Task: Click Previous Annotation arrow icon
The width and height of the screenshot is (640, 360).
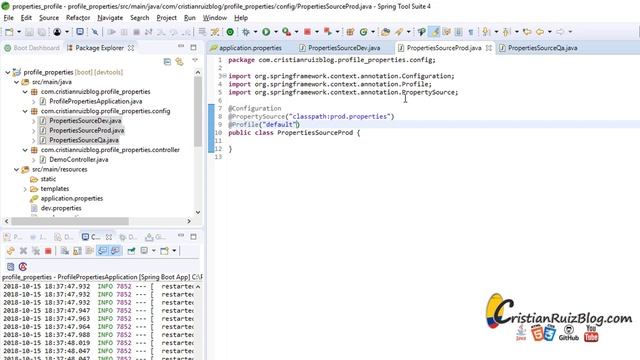Action: tap(507, 32)
